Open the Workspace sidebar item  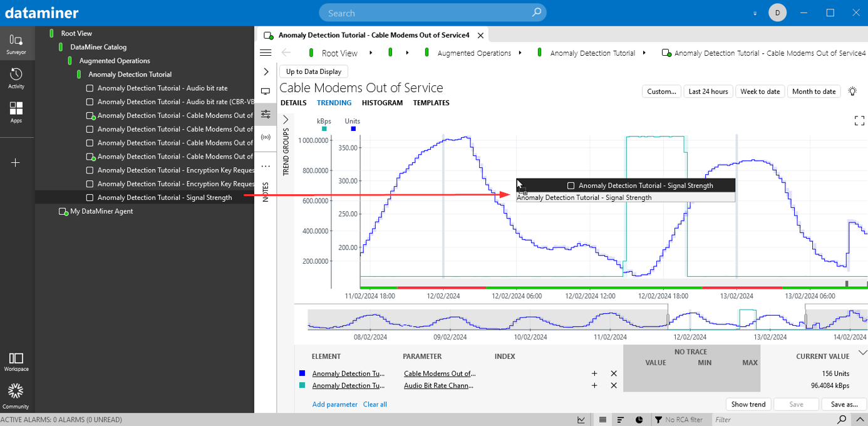[x=16, y=361]
